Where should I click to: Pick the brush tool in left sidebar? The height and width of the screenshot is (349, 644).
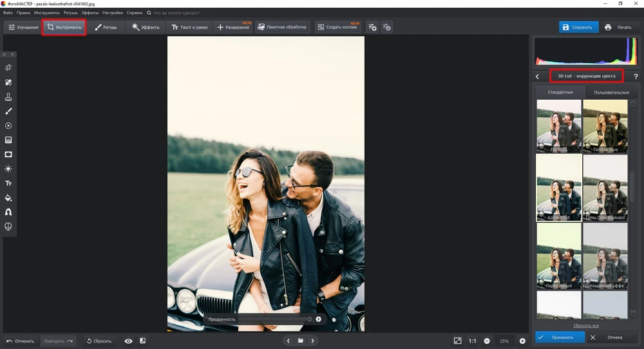click(x=8, y=111)
